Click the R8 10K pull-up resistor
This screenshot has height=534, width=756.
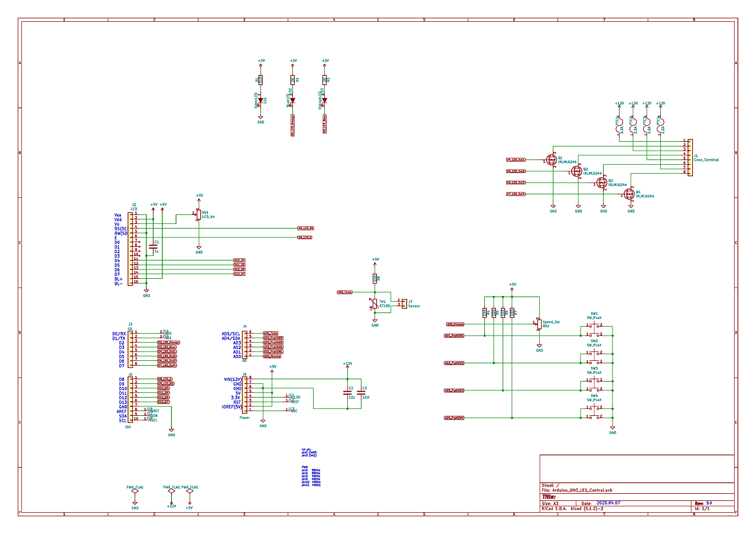click(x=376, y=278)
